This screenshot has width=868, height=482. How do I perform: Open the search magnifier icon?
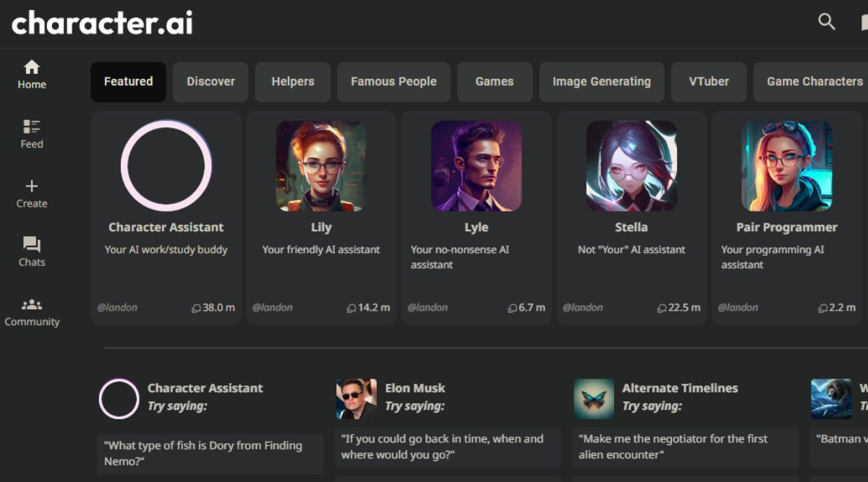pyautogui.click(x=826, y=22)
